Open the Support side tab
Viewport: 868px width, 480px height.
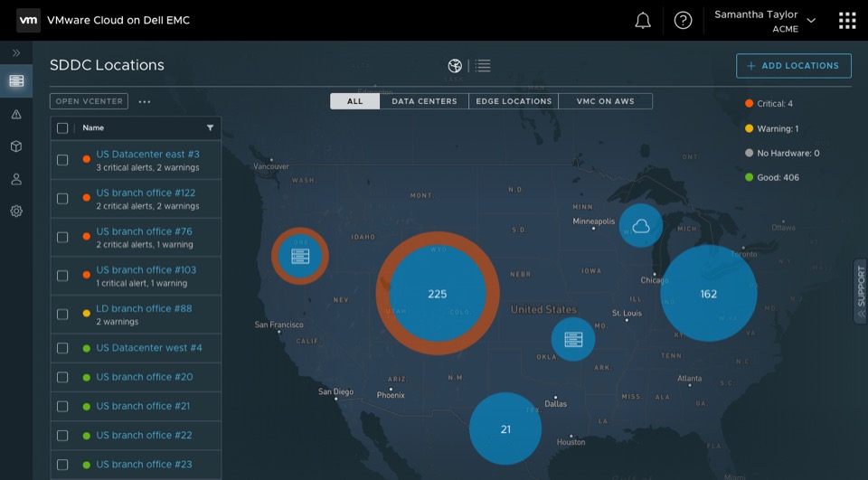(x=860, y=291)
